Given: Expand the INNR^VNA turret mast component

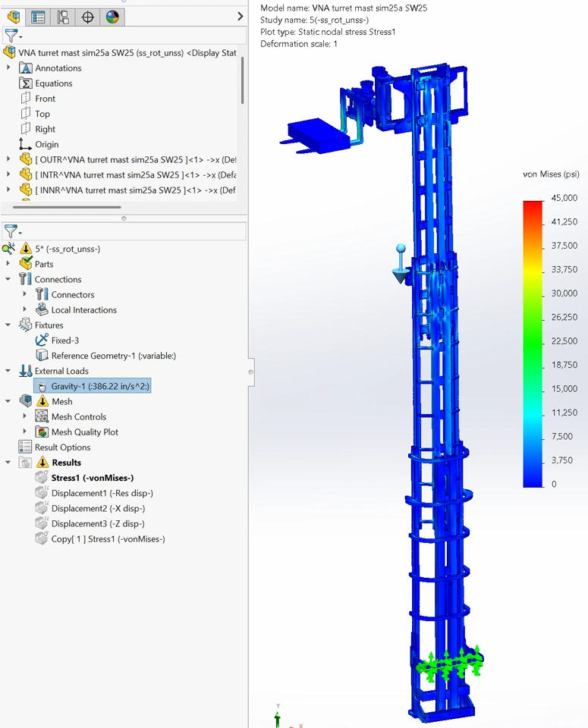Looking at the screenshot, I should tap(8, 190).
